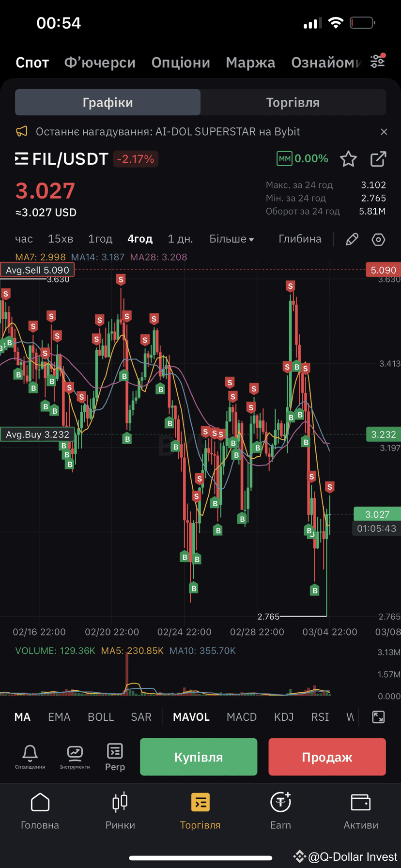Toggle the MA indicator
This screenshot has height=868, width=401.
(x=22, y=717)
